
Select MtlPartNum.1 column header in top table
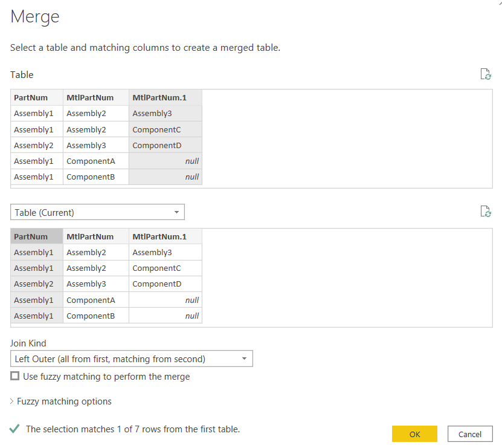166,97
